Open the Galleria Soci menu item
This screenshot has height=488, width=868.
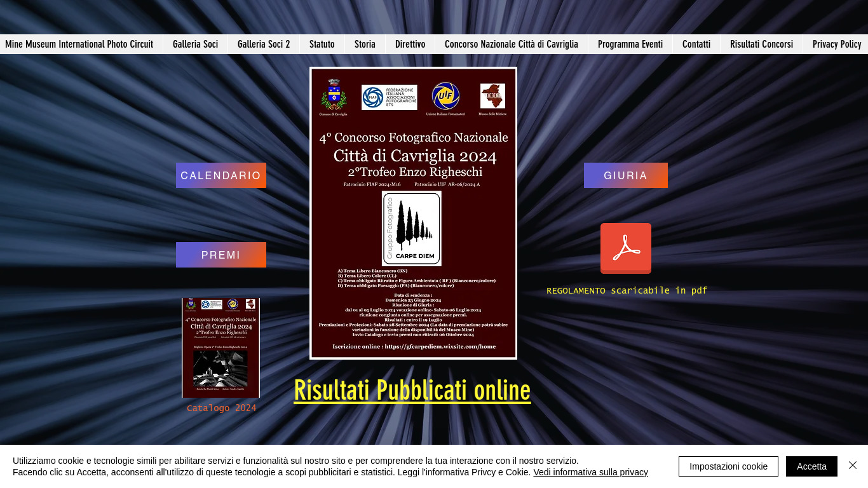tap(195, 44)
